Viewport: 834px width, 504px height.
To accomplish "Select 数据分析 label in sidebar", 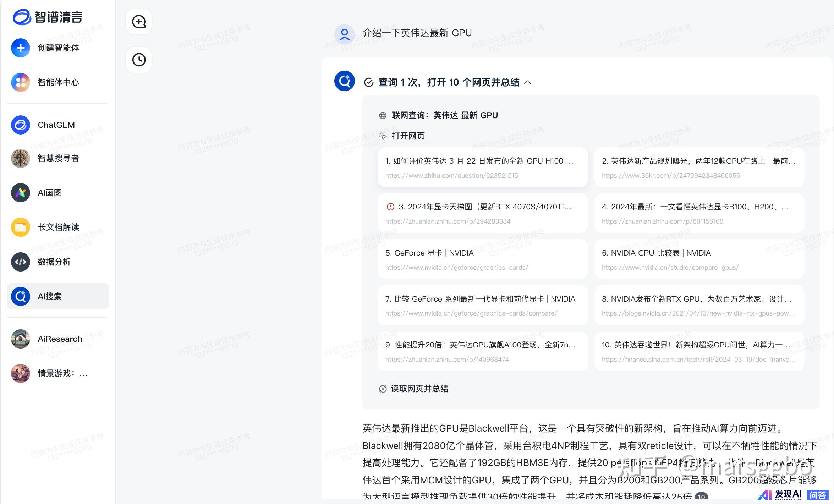I will [54, 262].
